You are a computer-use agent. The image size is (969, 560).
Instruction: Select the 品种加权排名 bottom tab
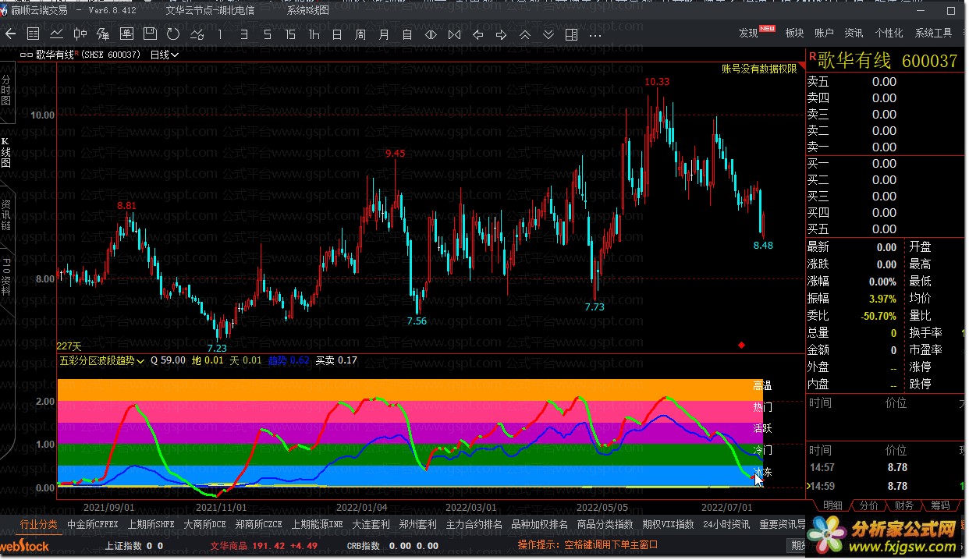tap(540, 524)
